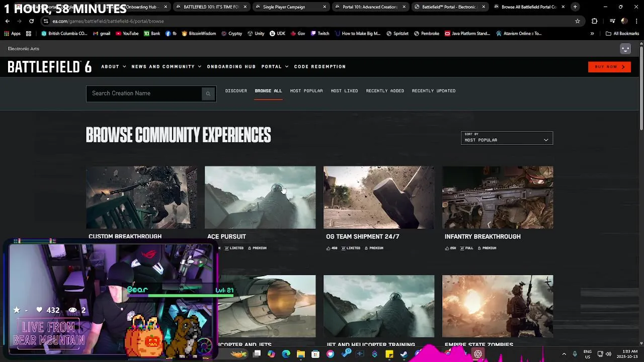Open the Pembroke bookmark

coord(426,34)
